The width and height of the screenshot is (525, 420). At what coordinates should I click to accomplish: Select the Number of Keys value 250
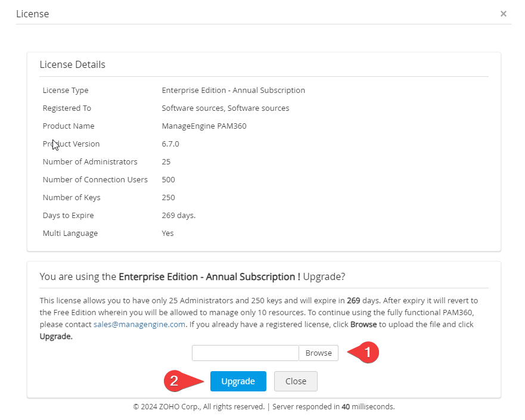click(168, 198)
